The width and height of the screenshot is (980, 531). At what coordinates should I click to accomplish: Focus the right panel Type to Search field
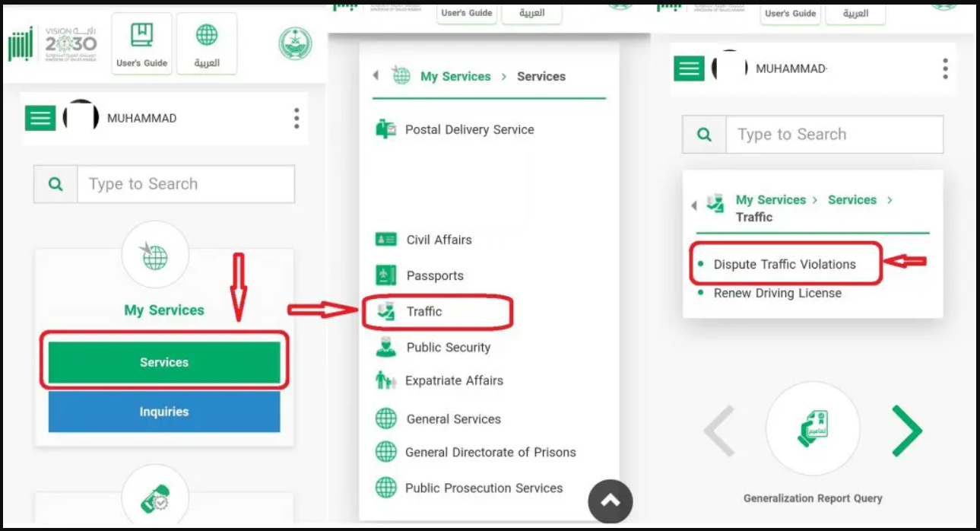click(835, 135)
